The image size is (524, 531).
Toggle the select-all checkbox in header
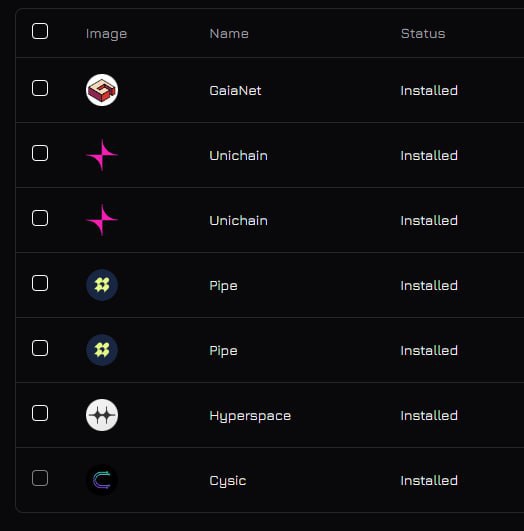[x=40, y=31]
